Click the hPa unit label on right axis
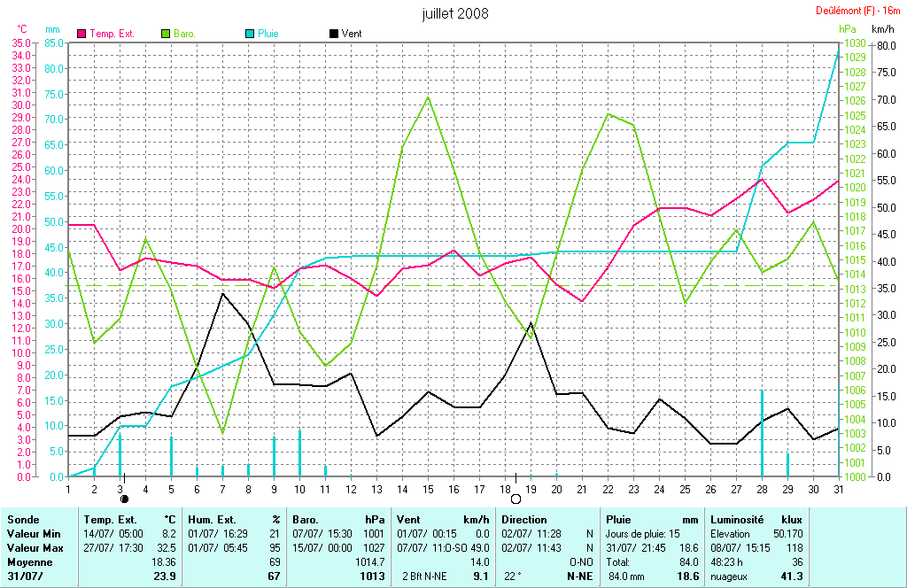The width and height of the screenshot is (907, 588). [x=848, y=29]
